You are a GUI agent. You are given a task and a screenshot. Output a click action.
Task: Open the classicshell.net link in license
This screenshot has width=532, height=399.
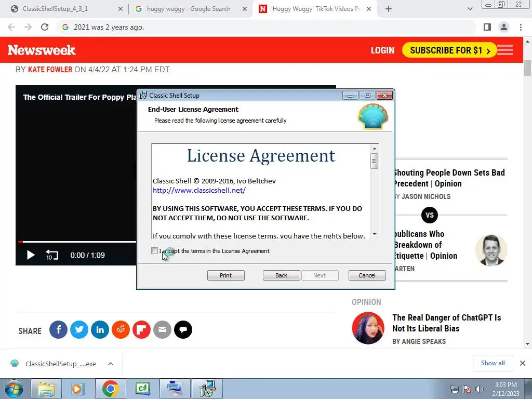(199, 190)
